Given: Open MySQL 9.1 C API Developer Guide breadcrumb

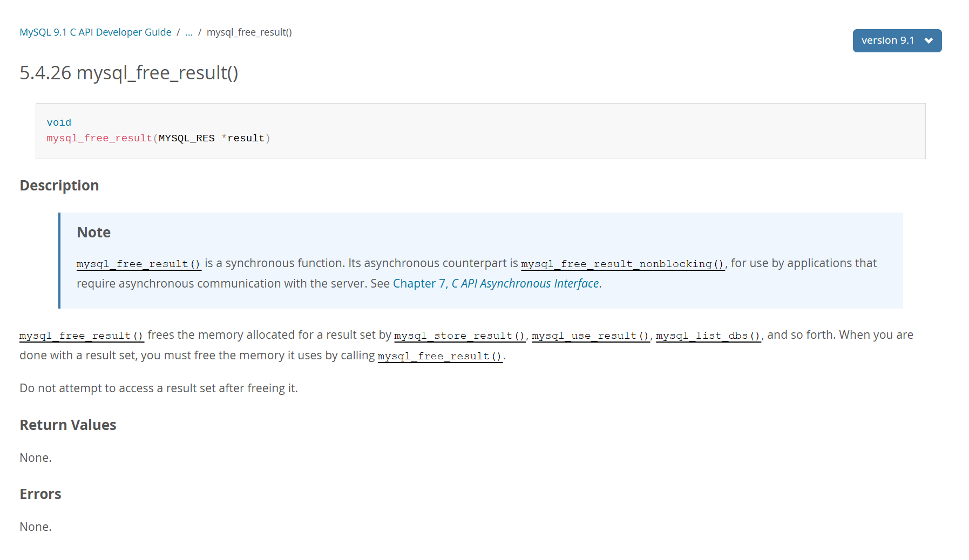Looking at the screenshot, I should click(x=96, y=32).
